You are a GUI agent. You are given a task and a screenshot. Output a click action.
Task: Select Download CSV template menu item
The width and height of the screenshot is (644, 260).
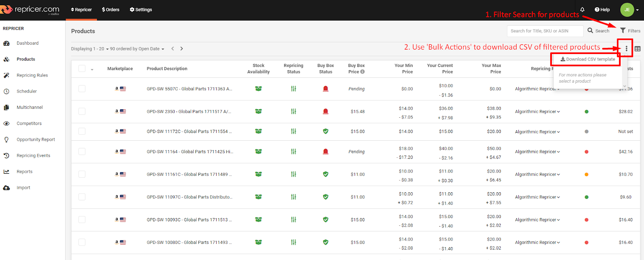tap(588, 59)
